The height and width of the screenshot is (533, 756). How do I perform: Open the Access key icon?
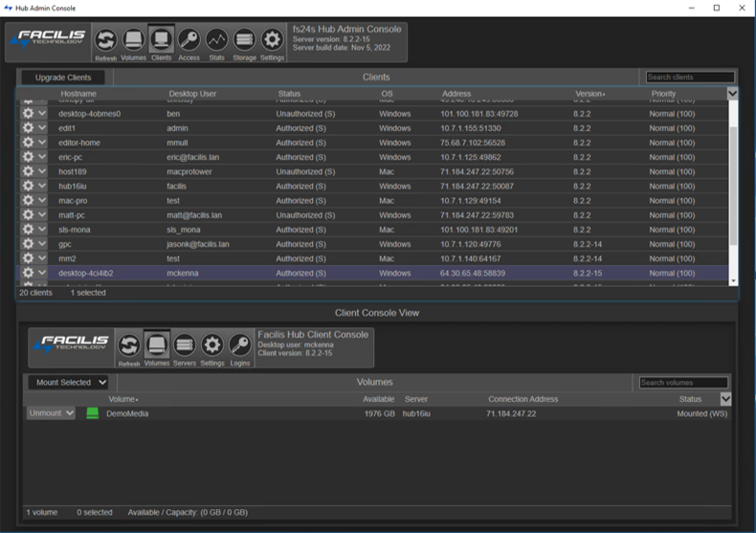(189, 40)
